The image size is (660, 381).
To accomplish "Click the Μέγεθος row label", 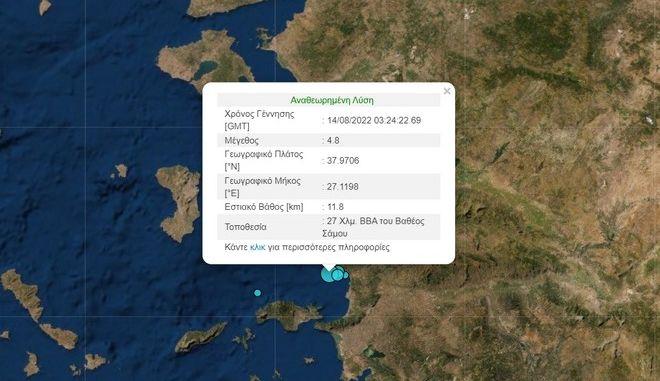I will 241,141.
